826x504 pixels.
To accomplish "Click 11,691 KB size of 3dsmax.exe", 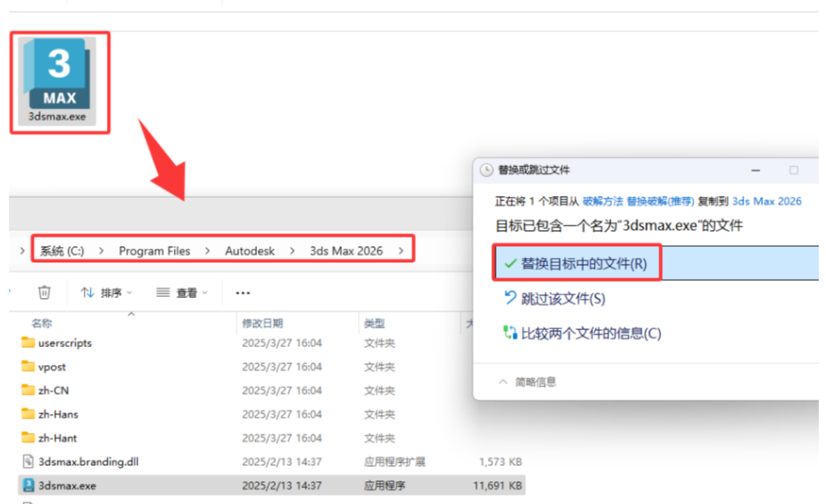I will (497, 485).
